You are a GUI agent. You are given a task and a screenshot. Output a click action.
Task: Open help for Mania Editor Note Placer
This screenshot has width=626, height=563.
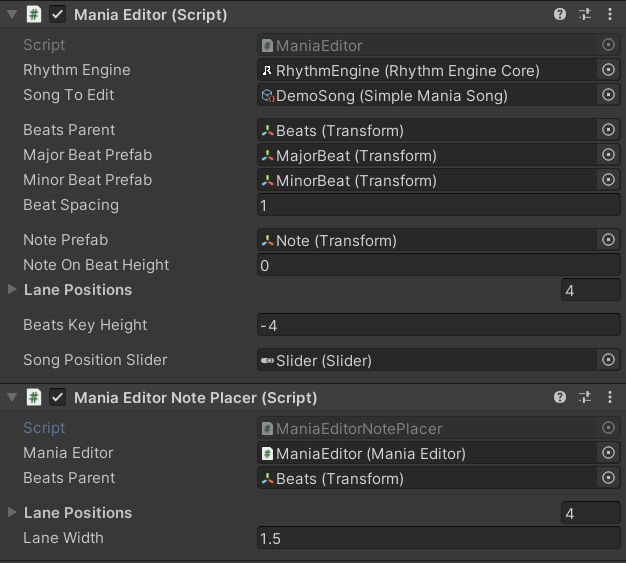(560, 398)
